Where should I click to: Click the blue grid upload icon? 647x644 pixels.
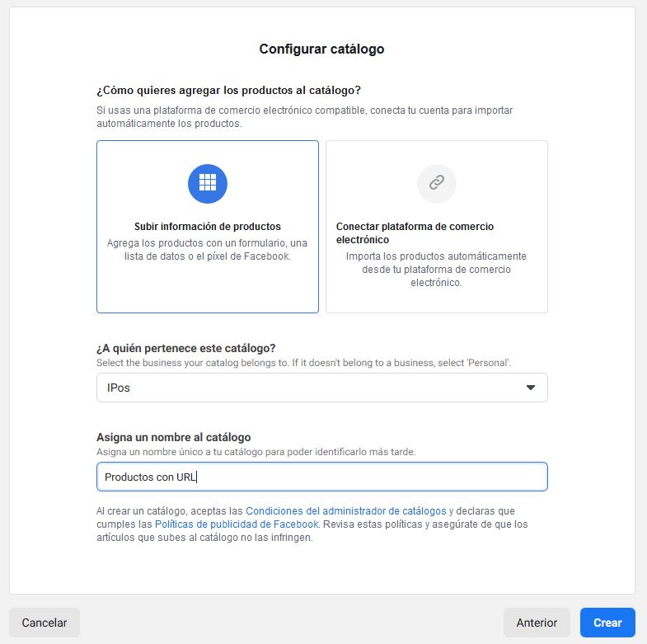click(x=208, y=184)
